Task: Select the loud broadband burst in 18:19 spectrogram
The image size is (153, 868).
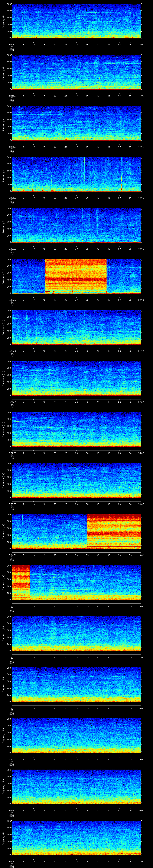Action: click(76, 276)
